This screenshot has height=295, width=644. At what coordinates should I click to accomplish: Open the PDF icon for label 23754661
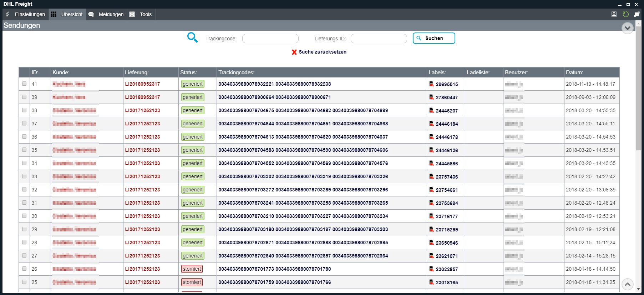pos(431,190)
